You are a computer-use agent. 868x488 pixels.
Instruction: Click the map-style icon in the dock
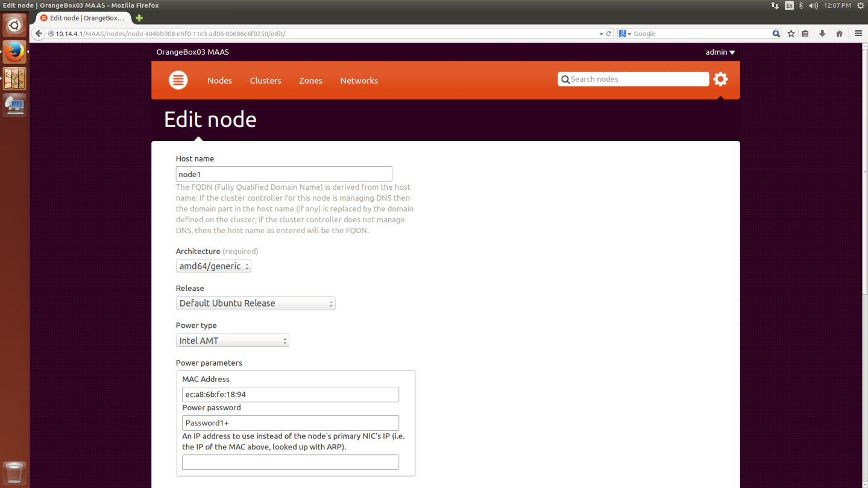(14, 78)
